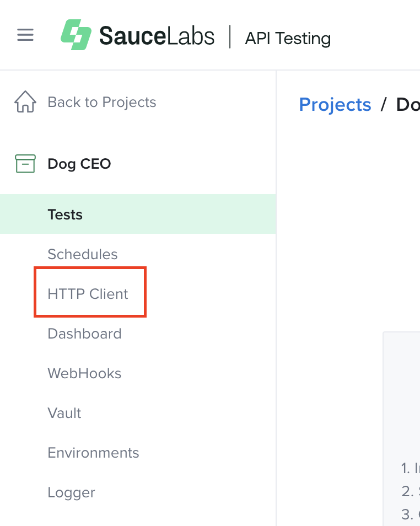Image resolution: width=420 pixels, height=526 pixels.
Task: Click the first numbered step in the content list
Action: [x=411, y=468]
